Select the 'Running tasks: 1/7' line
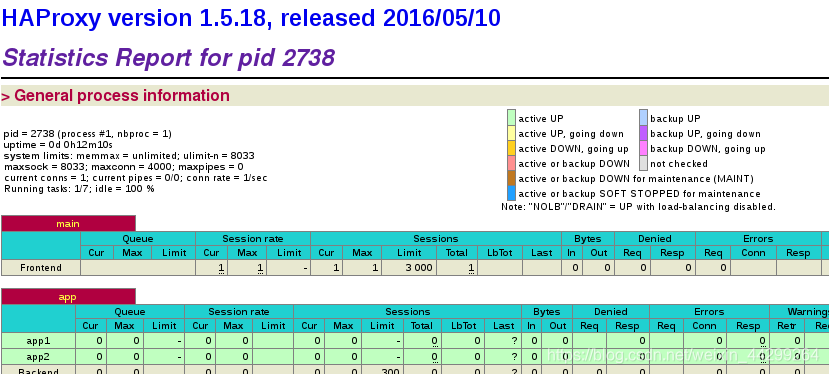Viewport: 829px width, 374px height. pos(79,188)
